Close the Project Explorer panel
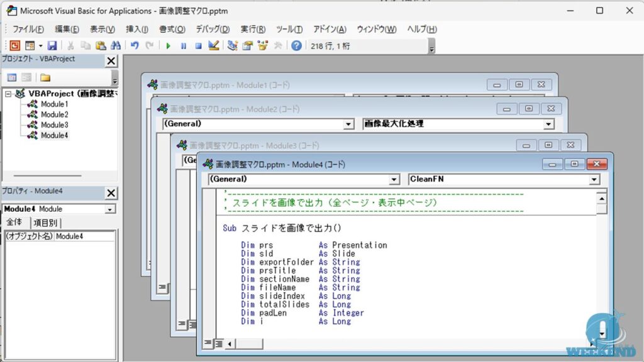The image size is (644, 362). click(111, 61)
